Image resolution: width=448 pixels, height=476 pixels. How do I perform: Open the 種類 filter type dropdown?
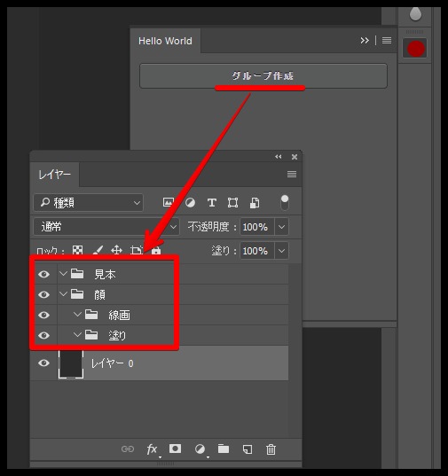(x=88, y=202)
